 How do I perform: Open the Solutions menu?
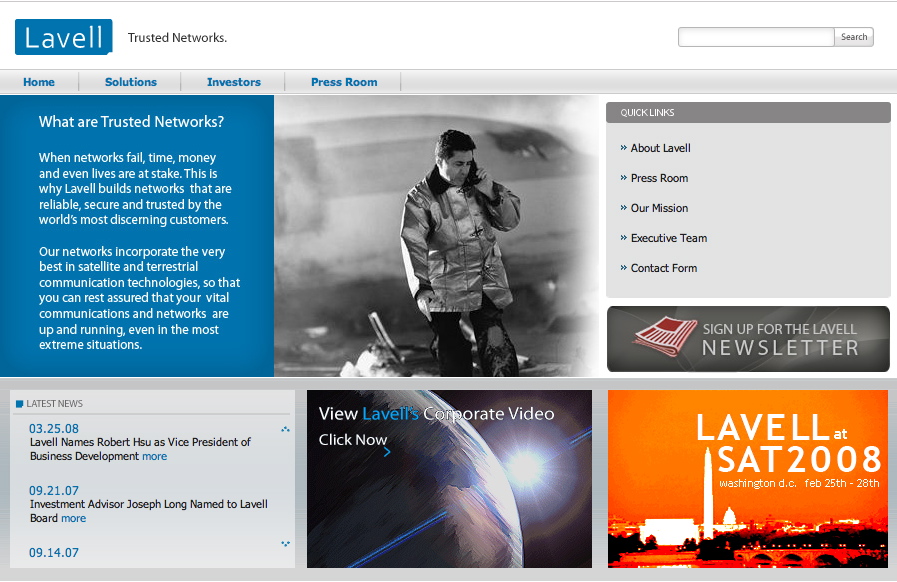click(130, 81)
